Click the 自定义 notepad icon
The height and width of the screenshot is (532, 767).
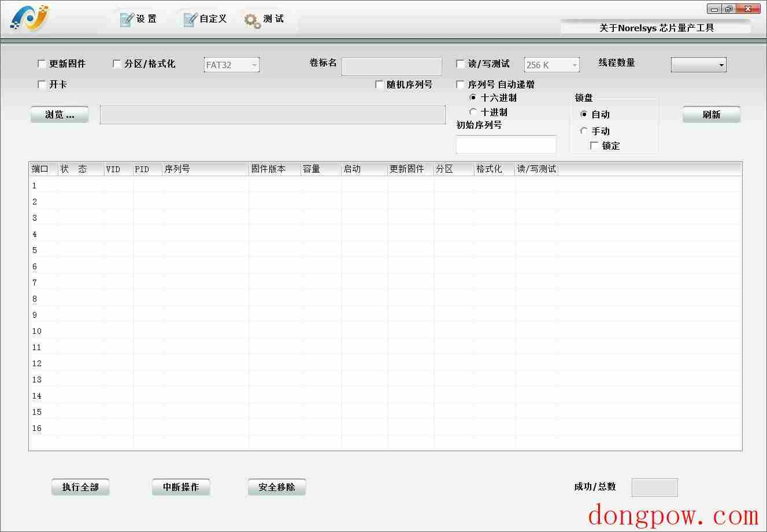(190, 20)
